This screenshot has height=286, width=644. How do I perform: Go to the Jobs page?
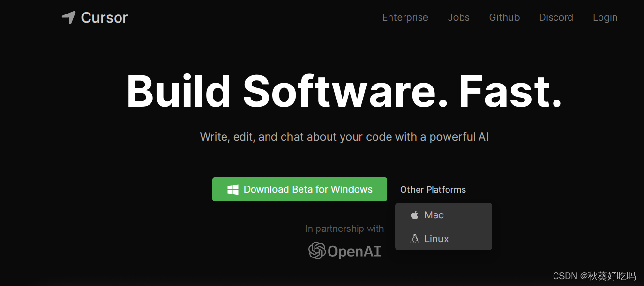459,17
